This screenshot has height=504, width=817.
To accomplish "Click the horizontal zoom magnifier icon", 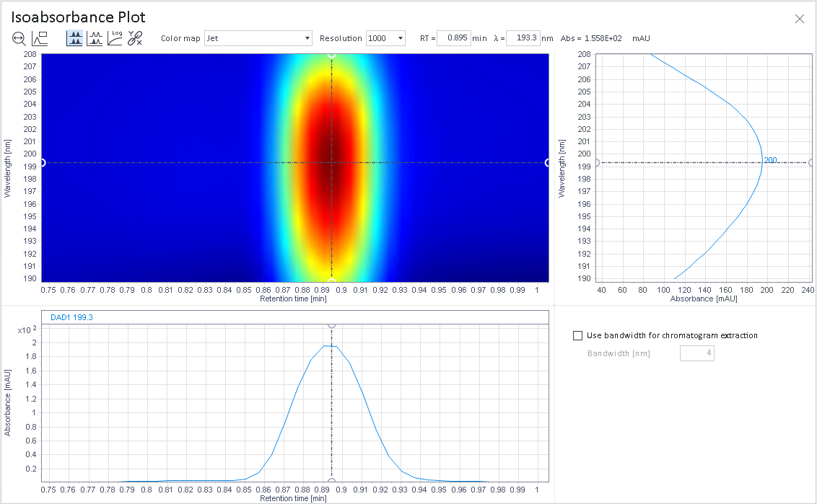I will pyautogui.click(x=19, y=38).
